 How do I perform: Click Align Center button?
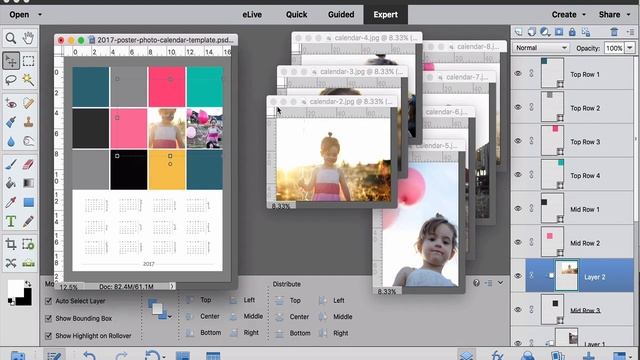203,316
